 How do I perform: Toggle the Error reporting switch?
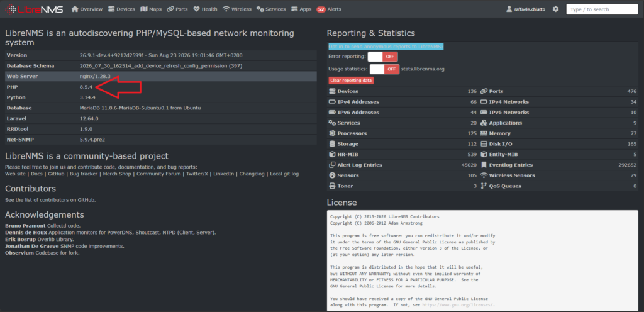383,56
